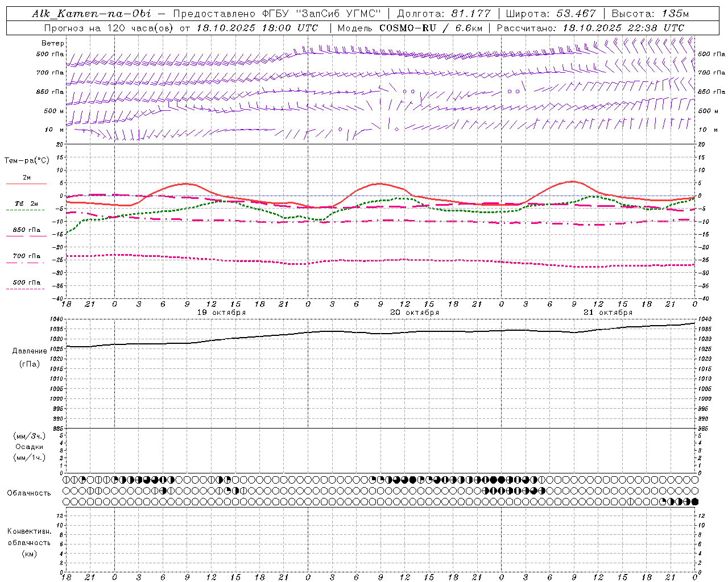Click the model name COSMO-RU / 6.6км
This screenshot has height=582, width=728.
431,28
